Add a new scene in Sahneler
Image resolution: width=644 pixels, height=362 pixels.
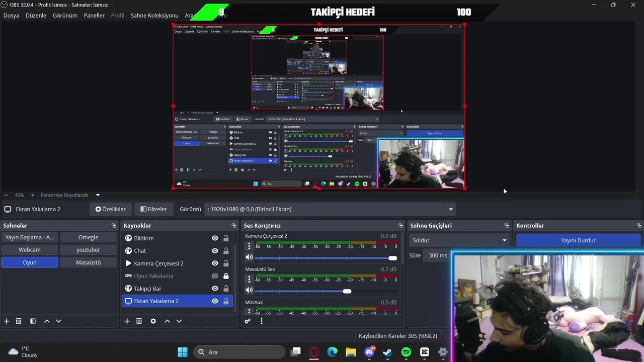tap(7, 321)
